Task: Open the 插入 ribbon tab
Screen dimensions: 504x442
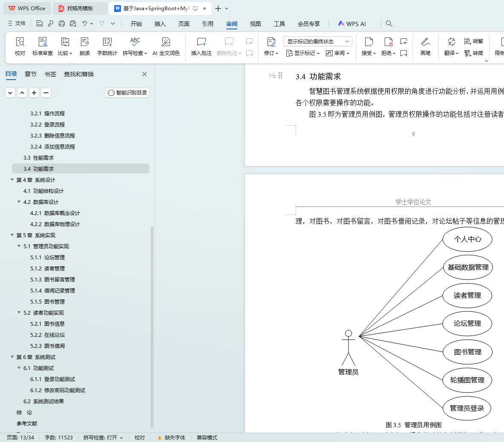Action: point(160,24)
